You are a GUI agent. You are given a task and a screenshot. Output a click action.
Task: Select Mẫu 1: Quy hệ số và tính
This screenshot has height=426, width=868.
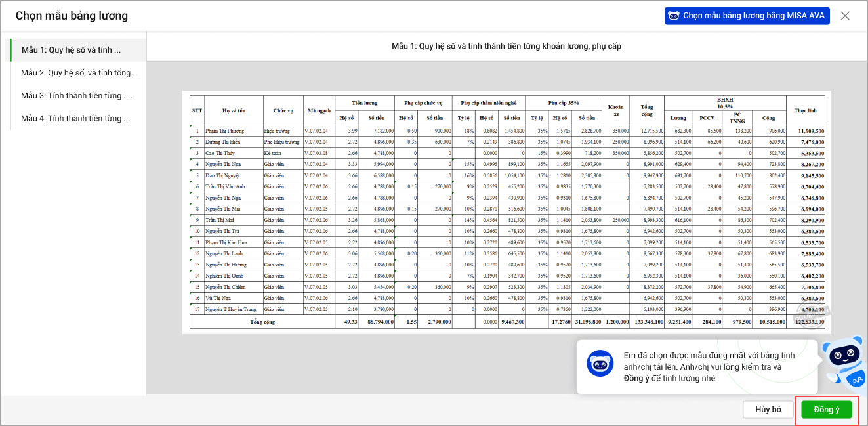click(x=76, y=50)
